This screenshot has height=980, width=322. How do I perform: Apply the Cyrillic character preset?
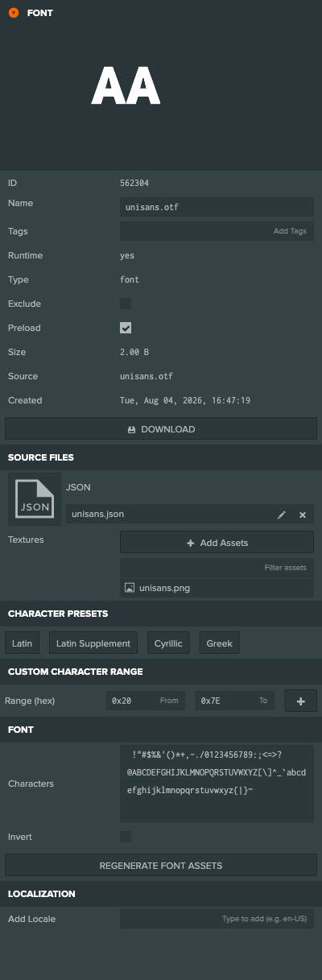(x=168, y=643)
